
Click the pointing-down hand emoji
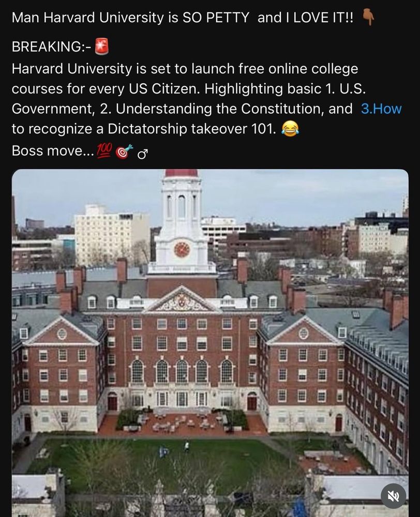tap(368, 18)
